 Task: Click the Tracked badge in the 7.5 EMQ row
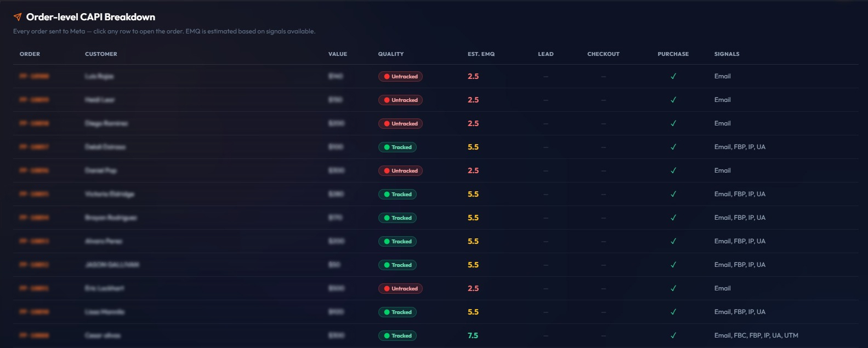398,335
